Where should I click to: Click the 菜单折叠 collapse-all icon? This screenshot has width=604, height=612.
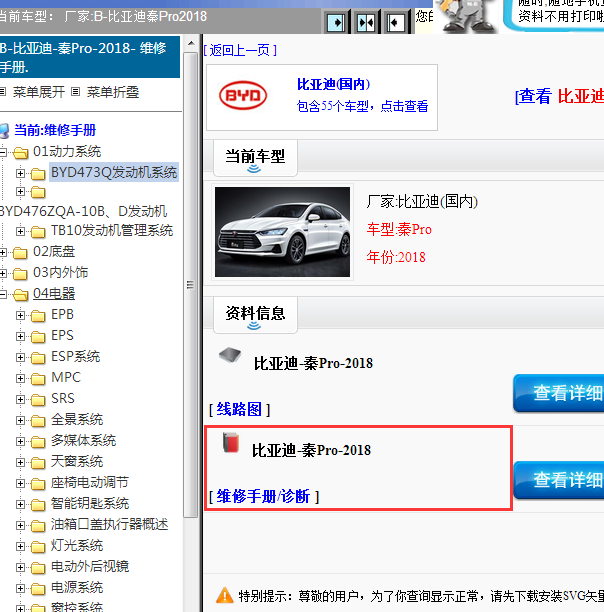76,92
